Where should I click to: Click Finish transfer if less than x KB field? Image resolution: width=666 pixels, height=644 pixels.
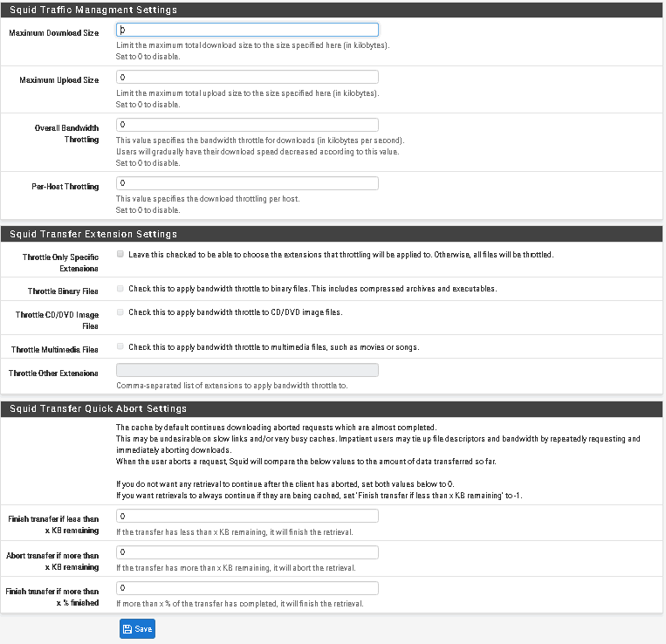(247, 517)
